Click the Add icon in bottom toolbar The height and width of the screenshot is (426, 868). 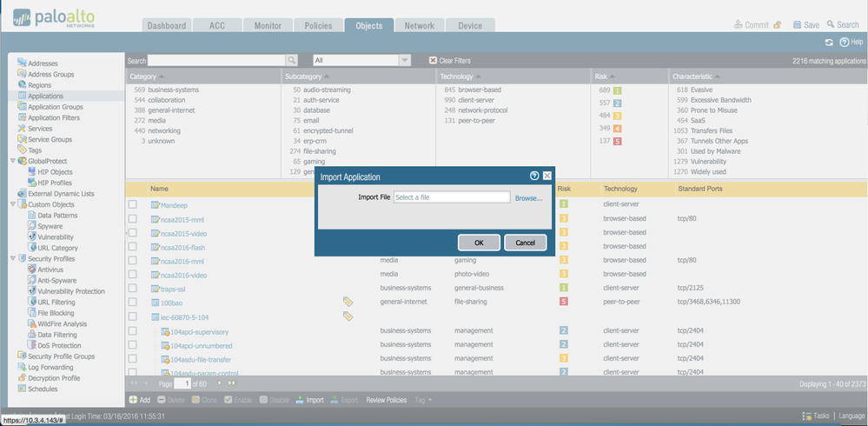pyautogui.click(x=134, y=400)
